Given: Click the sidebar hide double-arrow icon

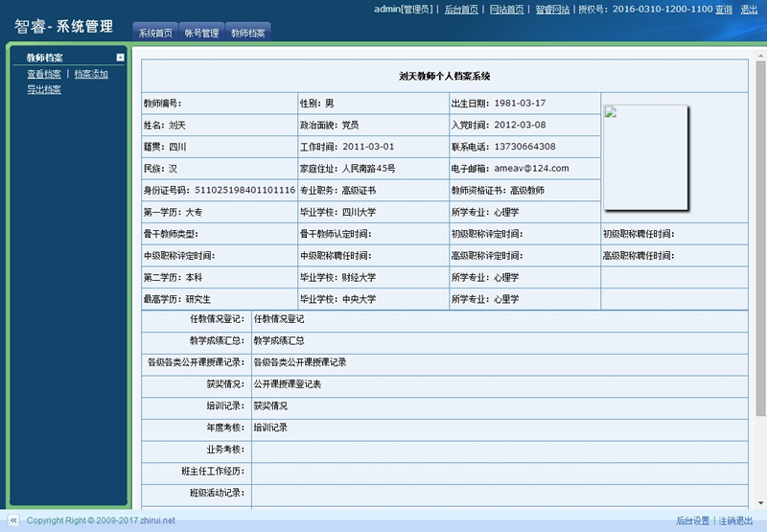Looking at the screenshot, I should pyautogui.click(x=12, y=520).
